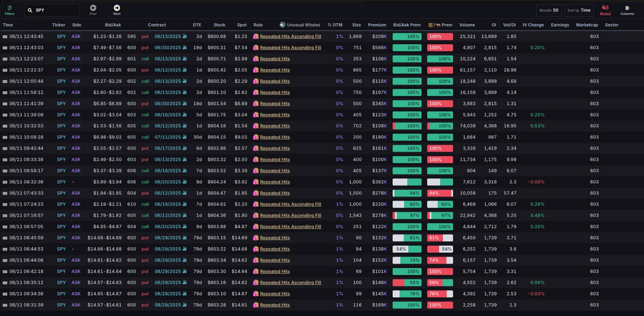Click the $8.98-$9.02 bid/ask value
Screen dimensions: 644x316
tap(107, 137)
